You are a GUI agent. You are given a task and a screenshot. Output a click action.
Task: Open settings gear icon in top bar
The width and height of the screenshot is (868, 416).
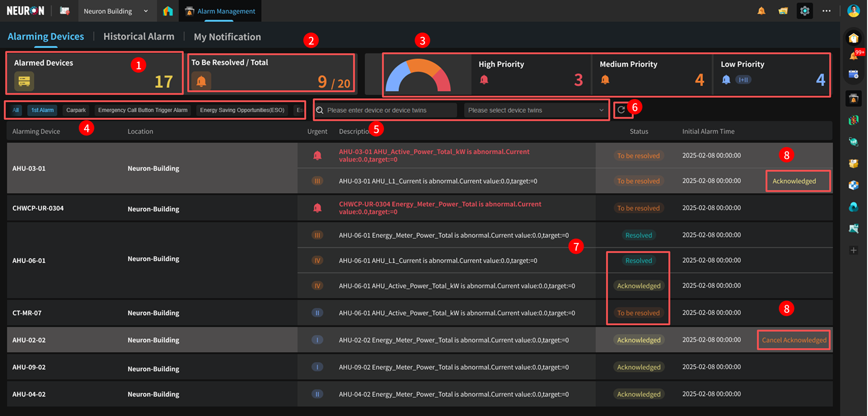pos(805,11)
